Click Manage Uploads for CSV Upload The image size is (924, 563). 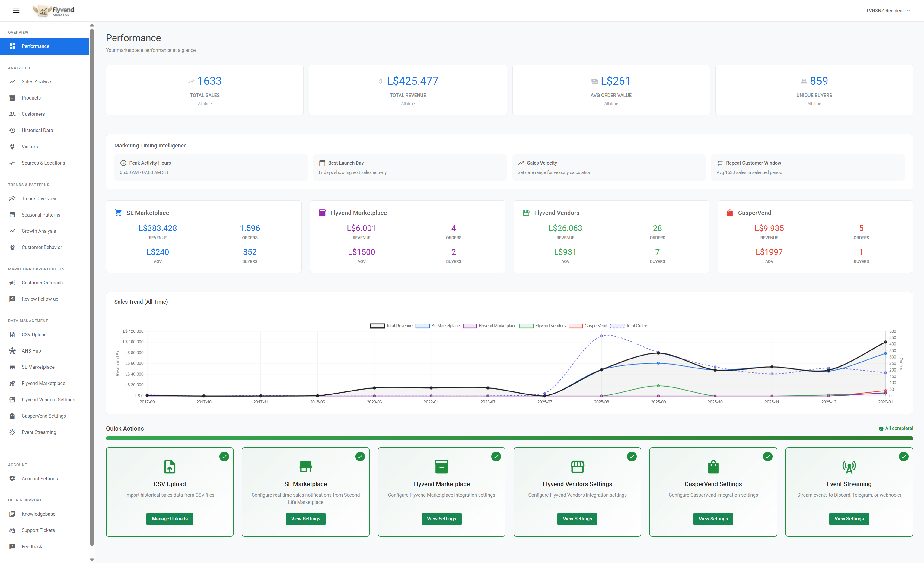[170, 519]
